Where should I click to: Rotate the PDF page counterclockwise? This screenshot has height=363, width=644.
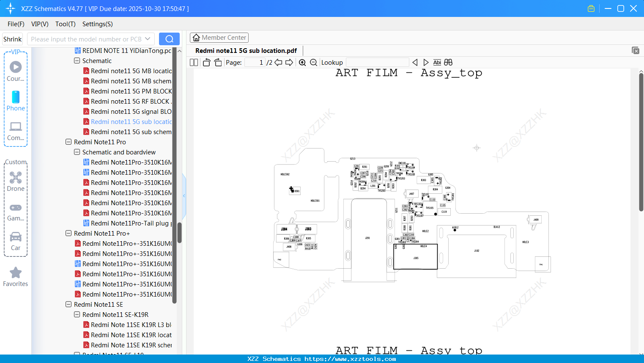[206, 62]
